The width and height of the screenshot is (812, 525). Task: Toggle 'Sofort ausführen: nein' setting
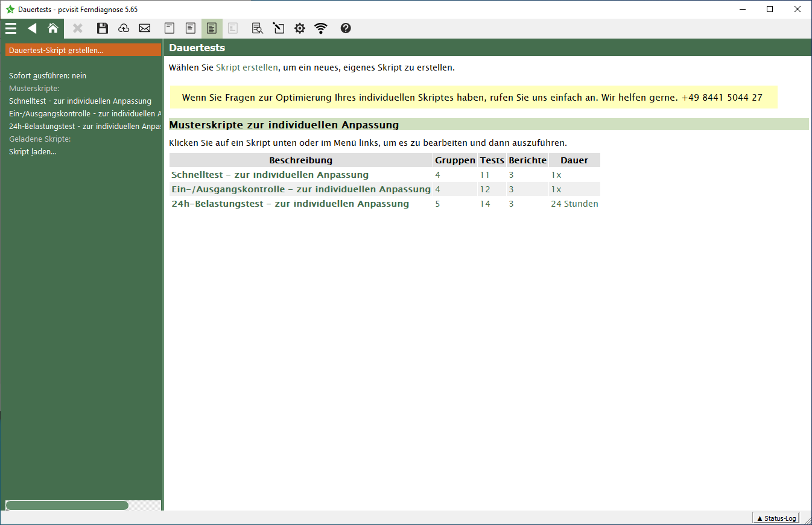pyautogui.click(x=48, y=76)
